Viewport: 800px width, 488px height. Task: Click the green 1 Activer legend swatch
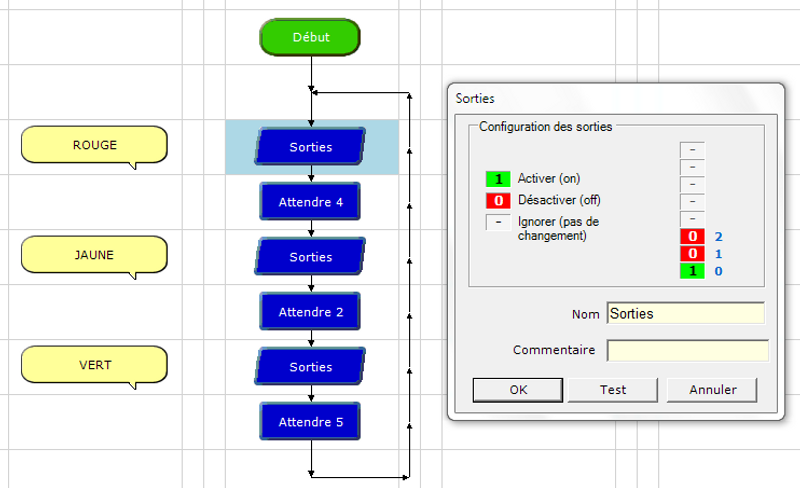tap(498, 179)
